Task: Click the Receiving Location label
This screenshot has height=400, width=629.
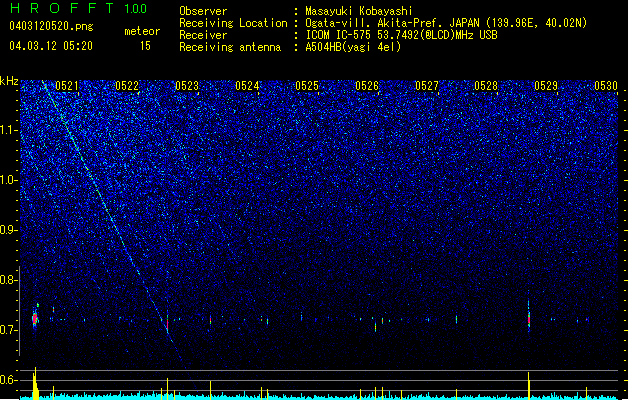Action: 233,23
